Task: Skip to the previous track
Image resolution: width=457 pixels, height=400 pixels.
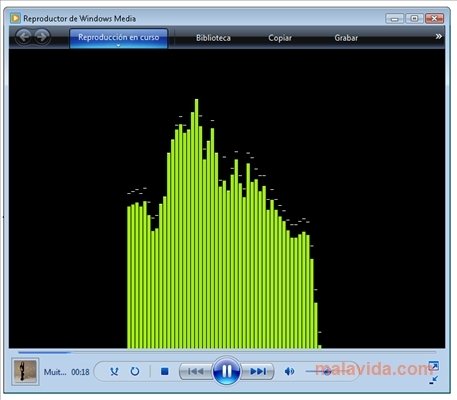Action: pos(196,371)
